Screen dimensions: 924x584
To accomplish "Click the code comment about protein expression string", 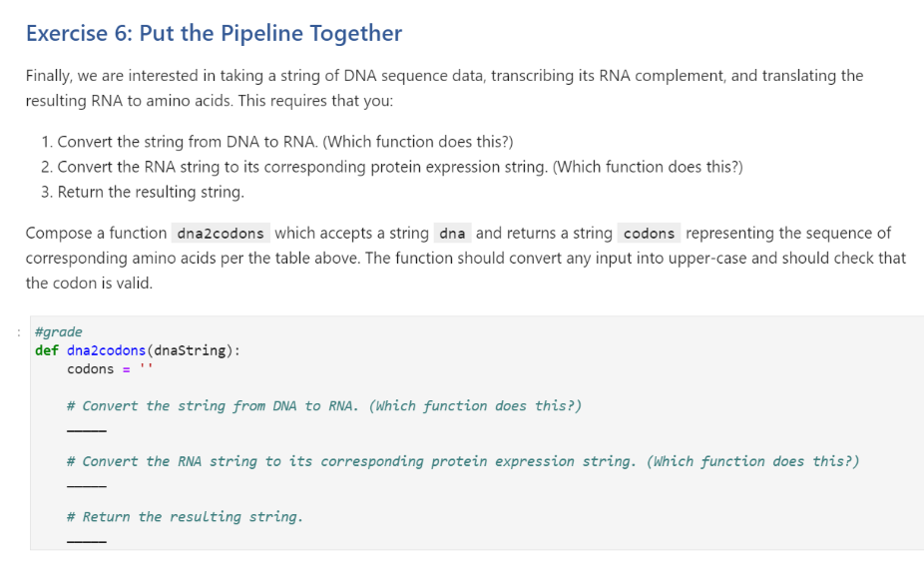I will (462, 461).
